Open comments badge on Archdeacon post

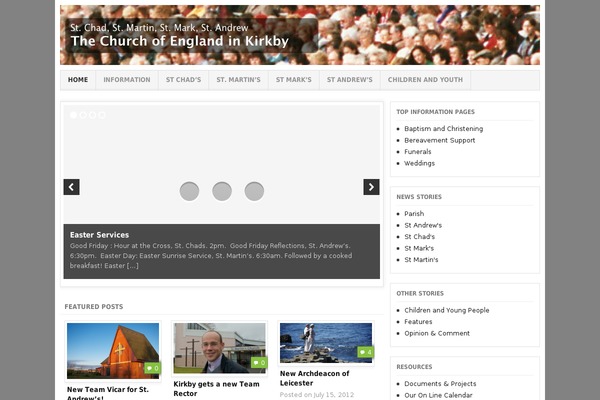[x=365, y=352]
